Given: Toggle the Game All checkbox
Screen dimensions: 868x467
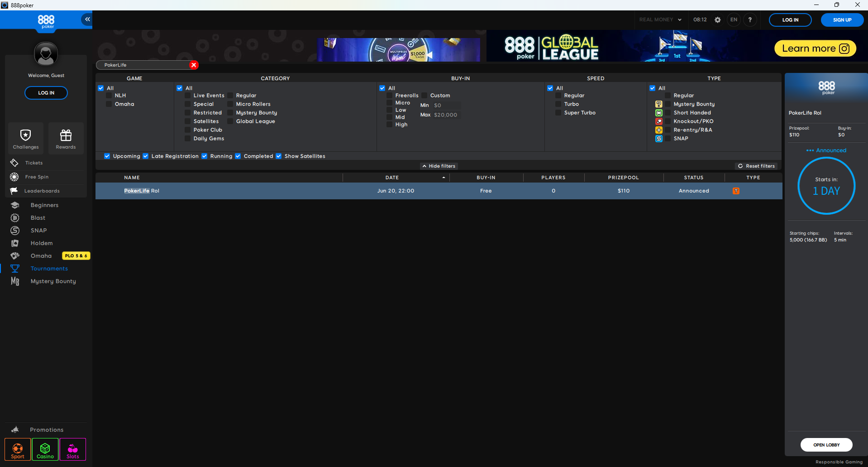Looking at the screenshot, I should pyautogui.click(x=101, y=88).
